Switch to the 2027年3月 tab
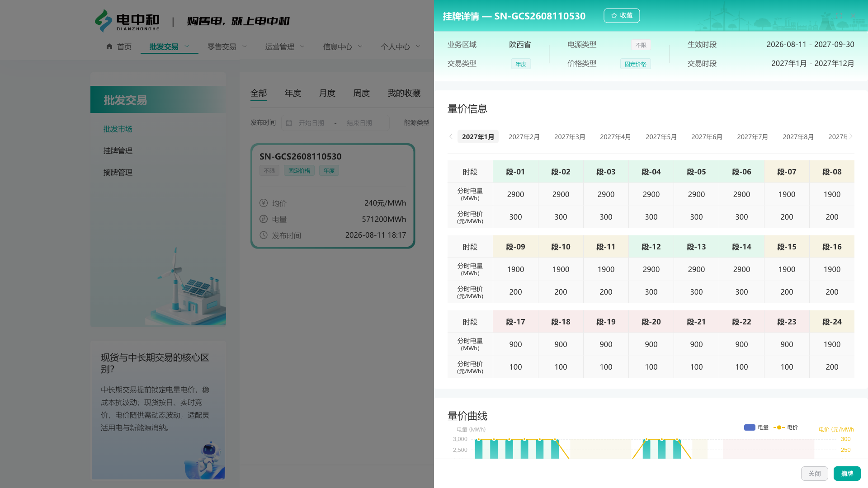Image resolution: width=868 pixels, height=488 pixels. (x=570, y=136)
